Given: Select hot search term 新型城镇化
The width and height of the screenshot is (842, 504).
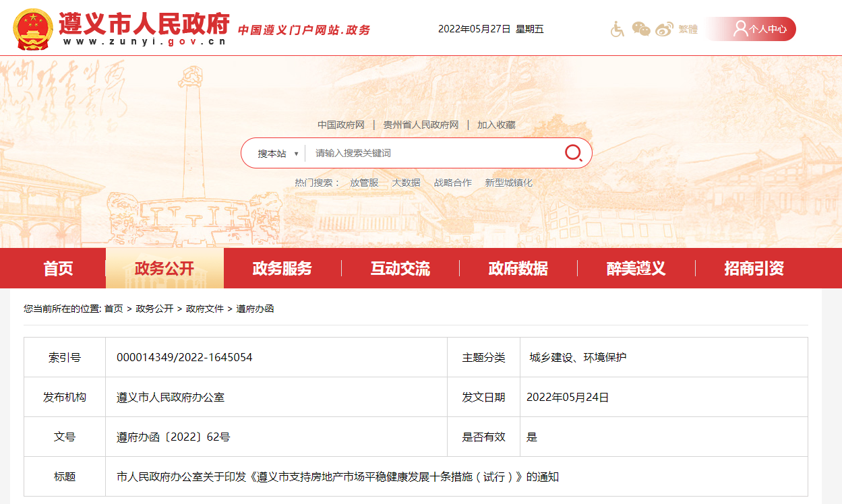Looking at the screenshot, I should pos(509,183).
